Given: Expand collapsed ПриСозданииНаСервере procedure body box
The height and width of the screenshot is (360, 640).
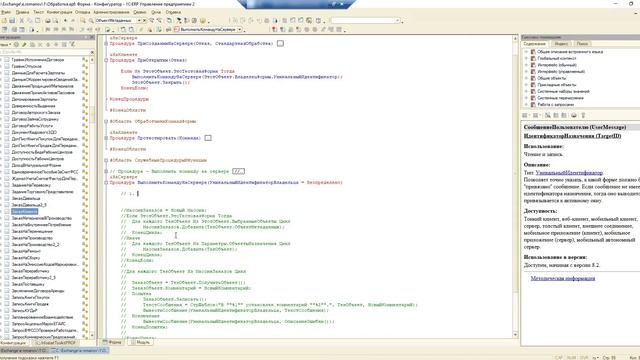Looking at the screenshot, I should [x=280, y=43].
